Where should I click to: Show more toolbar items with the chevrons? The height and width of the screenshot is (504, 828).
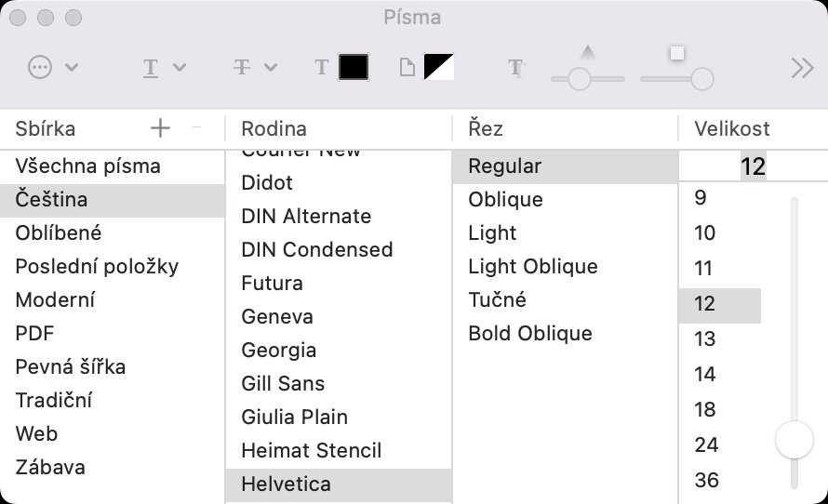pos(802,67)
